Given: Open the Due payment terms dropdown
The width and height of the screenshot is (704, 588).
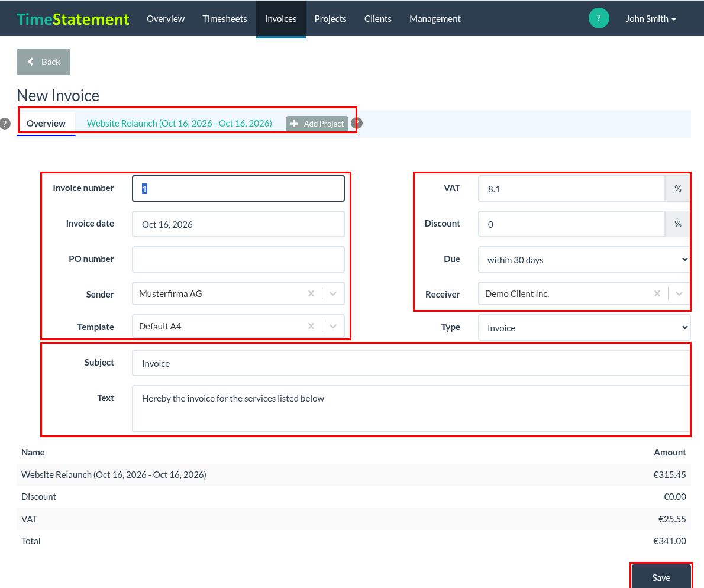Looking at the screenshot, I should [584, 260].
